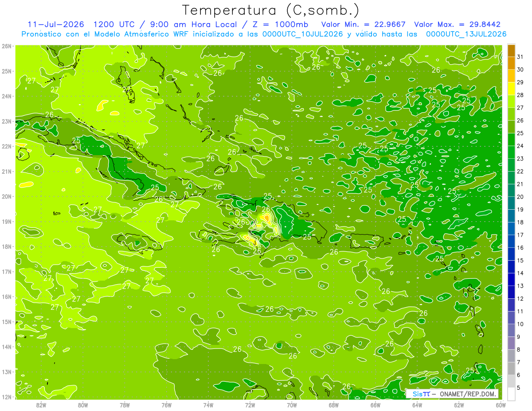The image size is (532, 411).
Task: Click the color scale value 21
Action: (x=520, y=184)
